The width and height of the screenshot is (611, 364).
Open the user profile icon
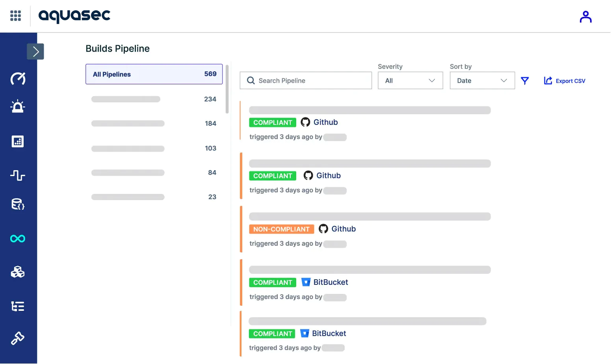[585, 17]
